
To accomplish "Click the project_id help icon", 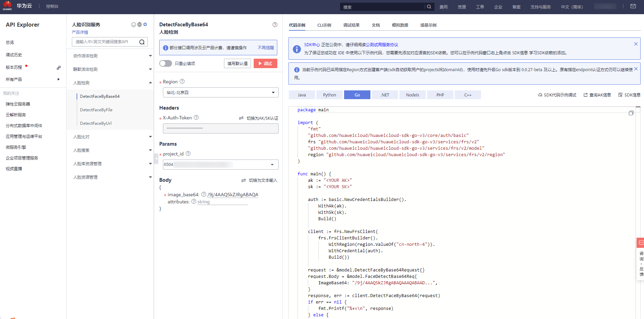I will (x=188, y=153).
